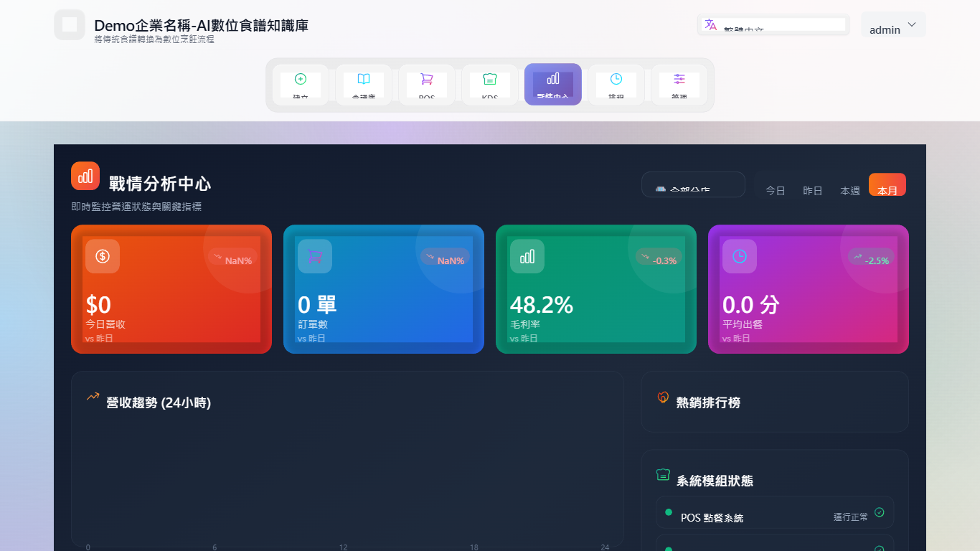
Task: Open the 排程 clock icon
Action: 616,79
